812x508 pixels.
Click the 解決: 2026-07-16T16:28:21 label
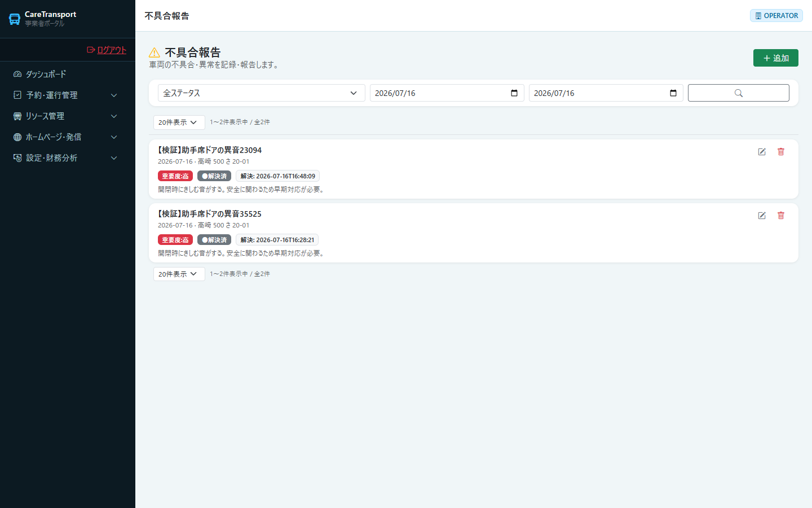pyautogui.click(x=277, y=240)
